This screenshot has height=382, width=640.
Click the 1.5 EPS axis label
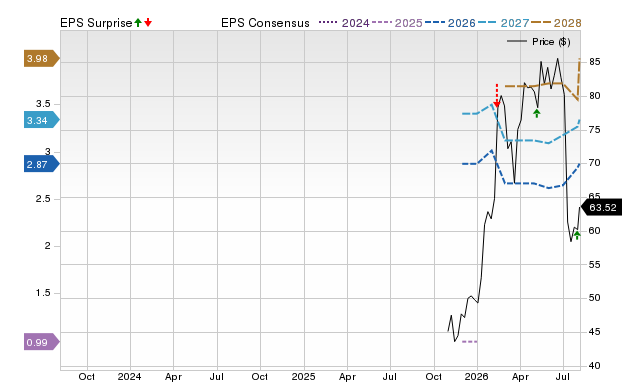coord(43,293)
